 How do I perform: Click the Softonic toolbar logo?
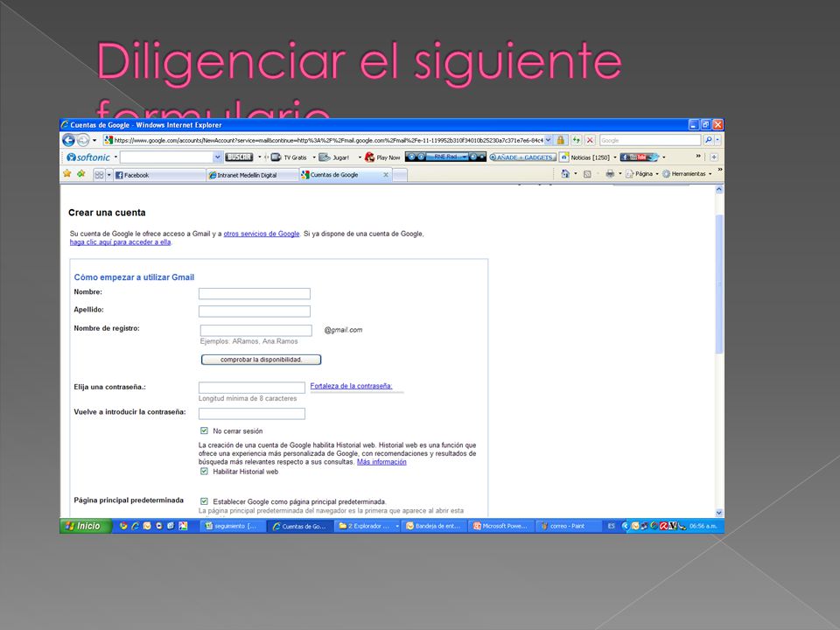click(88, 157)
